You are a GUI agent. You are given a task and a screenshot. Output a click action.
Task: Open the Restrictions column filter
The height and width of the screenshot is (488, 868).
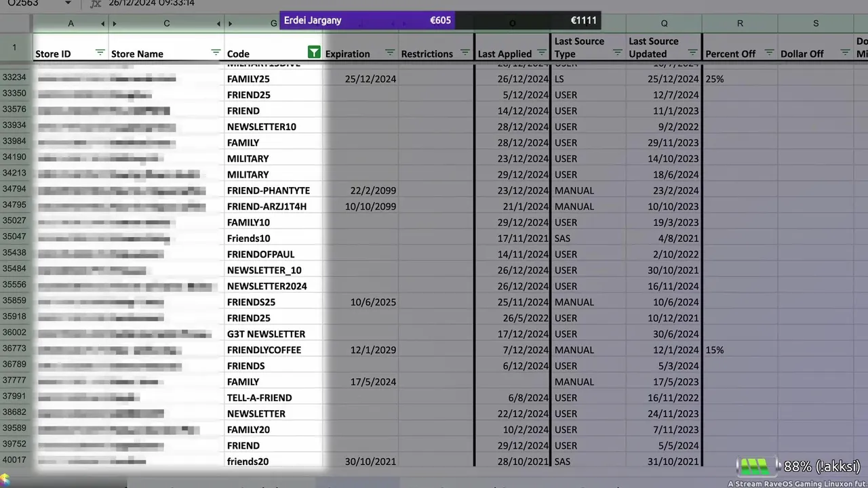(x=465, y=52)
